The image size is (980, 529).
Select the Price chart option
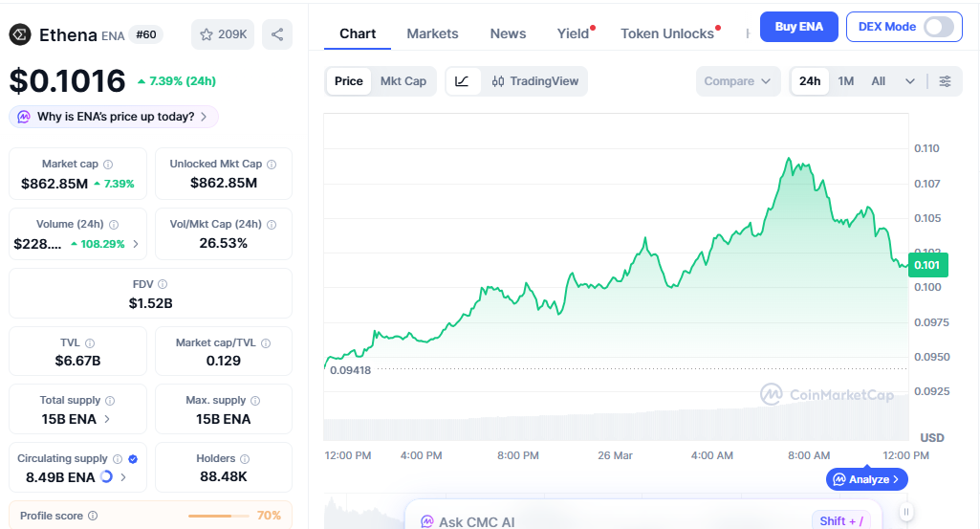pos(349,81)
